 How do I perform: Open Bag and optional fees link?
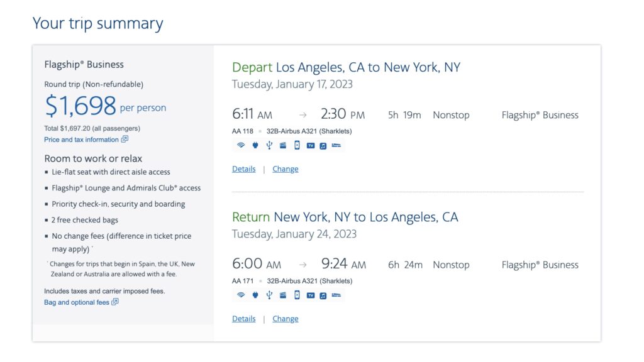(77, 302)
